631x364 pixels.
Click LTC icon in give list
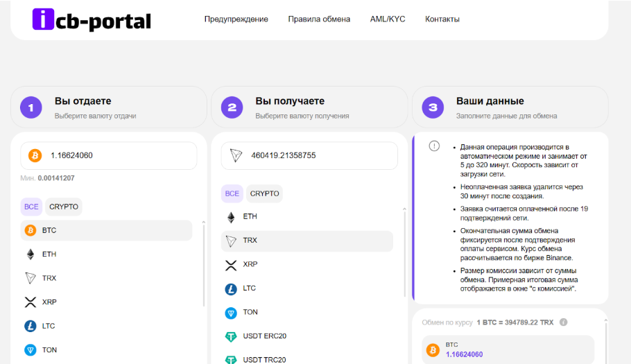click(x=31, y=326)
